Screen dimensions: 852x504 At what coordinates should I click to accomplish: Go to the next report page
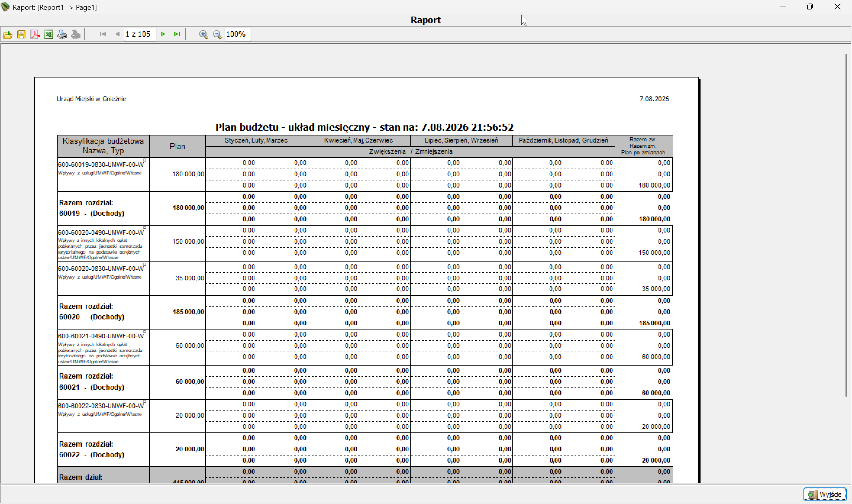163,34
